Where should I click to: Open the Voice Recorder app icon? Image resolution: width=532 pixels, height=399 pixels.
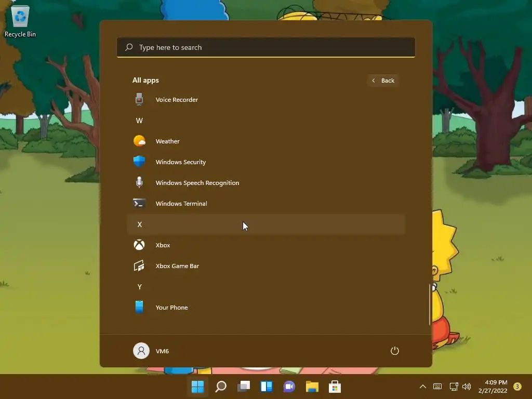tap(139, 99)
